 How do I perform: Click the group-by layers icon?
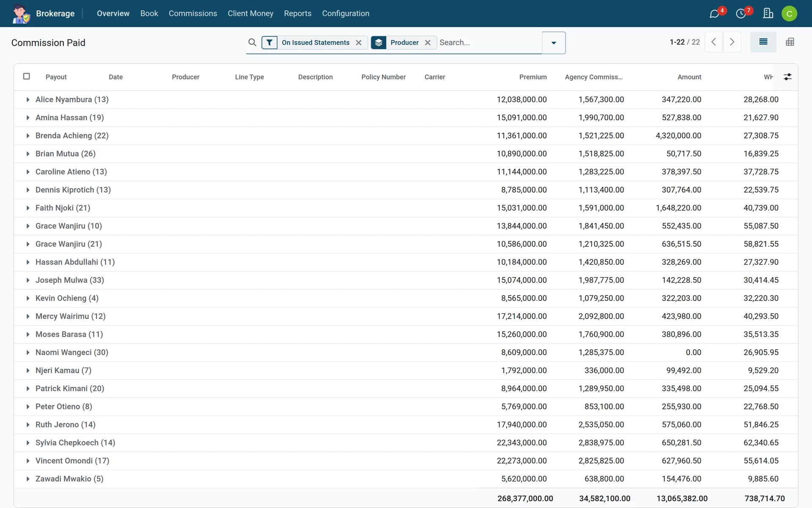(379, 42)
